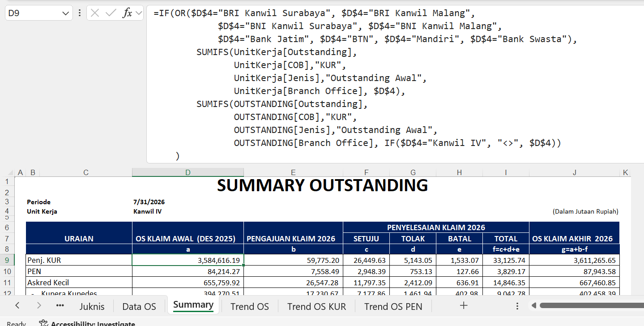Viewport: 644px width, 326px height.
Task: Click the horizontal scrollbar thumb
Action: 592,306
